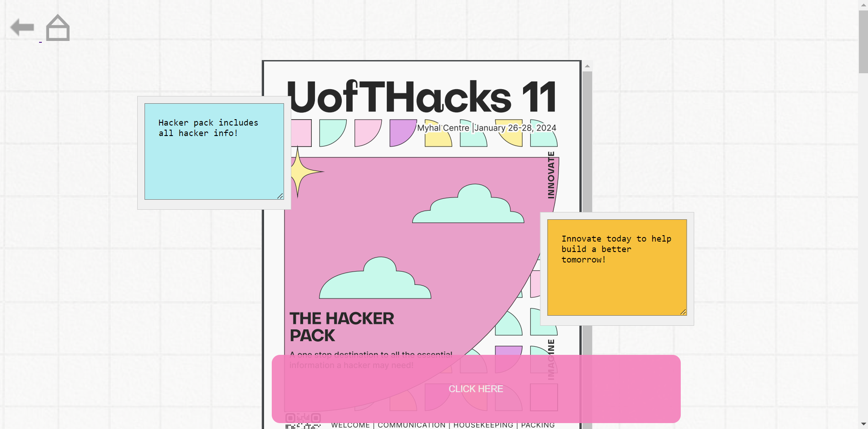Click the back arrow icon
Screen dimensions: 868x429
point(22,27)
